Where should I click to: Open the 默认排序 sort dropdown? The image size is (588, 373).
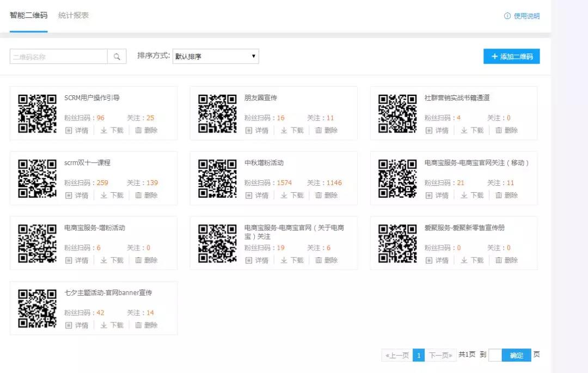point(216,56)
